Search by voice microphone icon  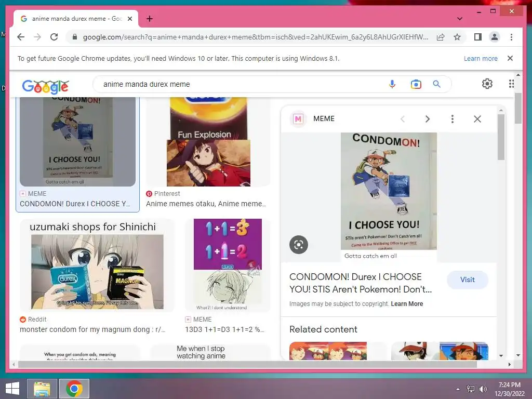coord(392,84)
